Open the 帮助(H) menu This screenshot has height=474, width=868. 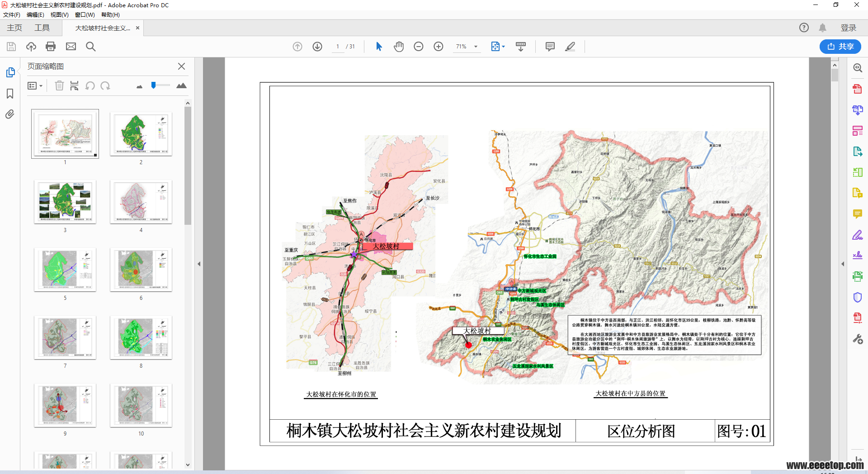pyautogui.click(x=110, y=15)
